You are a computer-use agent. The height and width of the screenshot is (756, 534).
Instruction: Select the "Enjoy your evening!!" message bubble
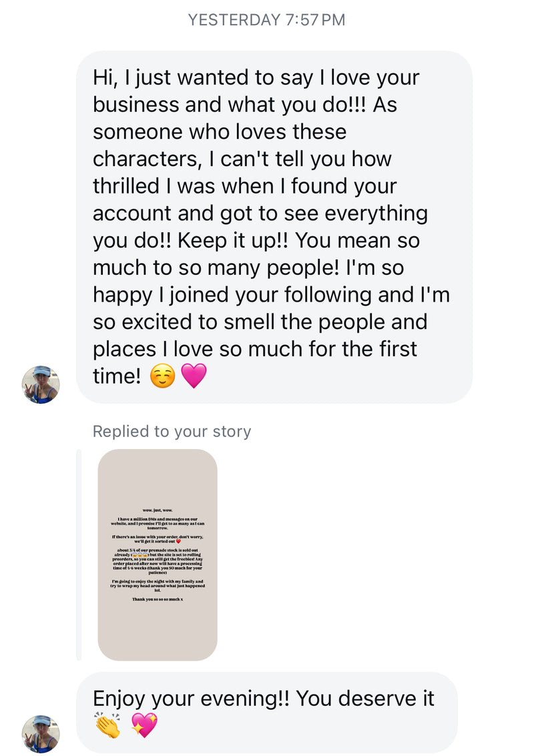click(267, 712)
